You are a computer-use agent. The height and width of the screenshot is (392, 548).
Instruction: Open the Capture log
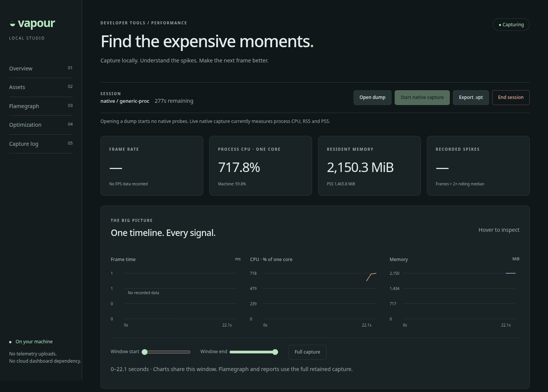point(41,144)
